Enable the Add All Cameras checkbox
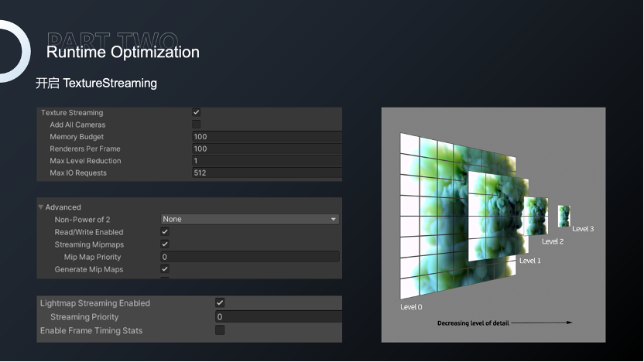 197,124
